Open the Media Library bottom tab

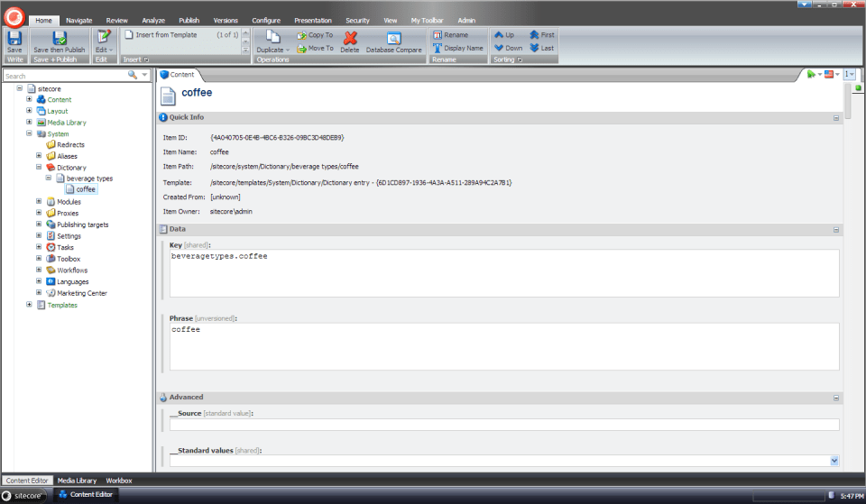point(77,481)
